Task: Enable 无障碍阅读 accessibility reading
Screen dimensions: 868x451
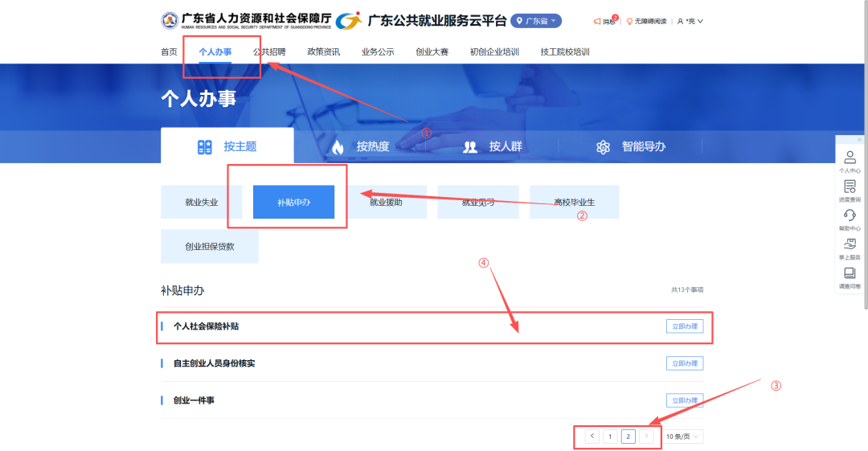Action: (646, 21)
